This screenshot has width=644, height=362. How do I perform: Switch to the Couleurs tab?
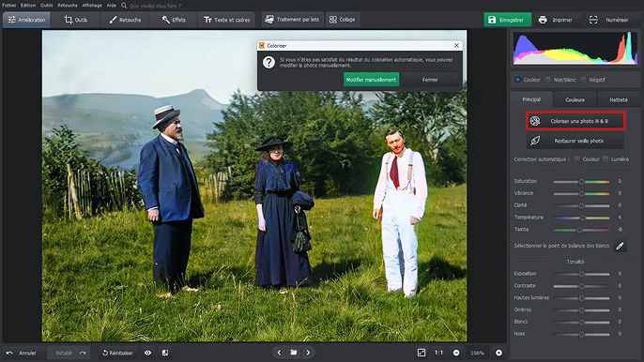(575, 99)
